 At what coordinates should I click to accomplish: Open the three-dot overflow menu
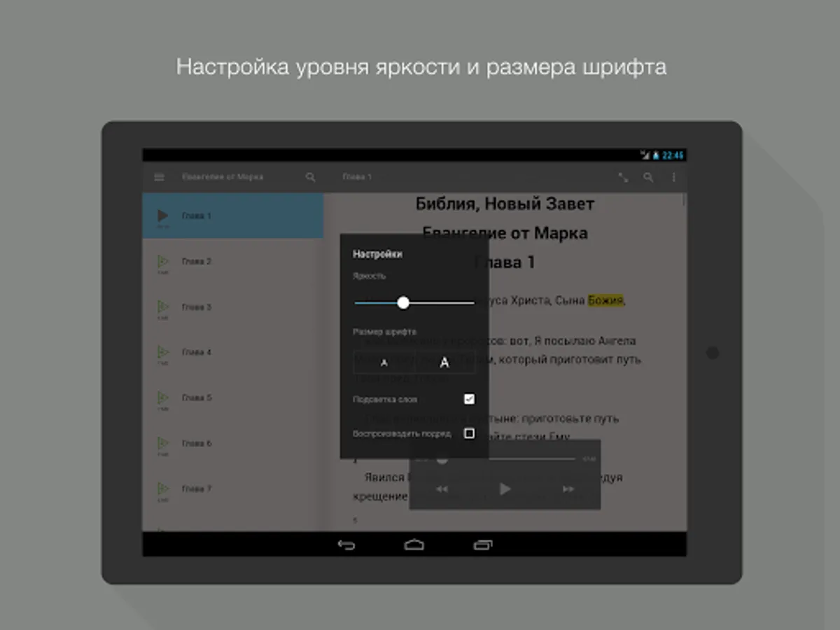click(x=674, y=177)
